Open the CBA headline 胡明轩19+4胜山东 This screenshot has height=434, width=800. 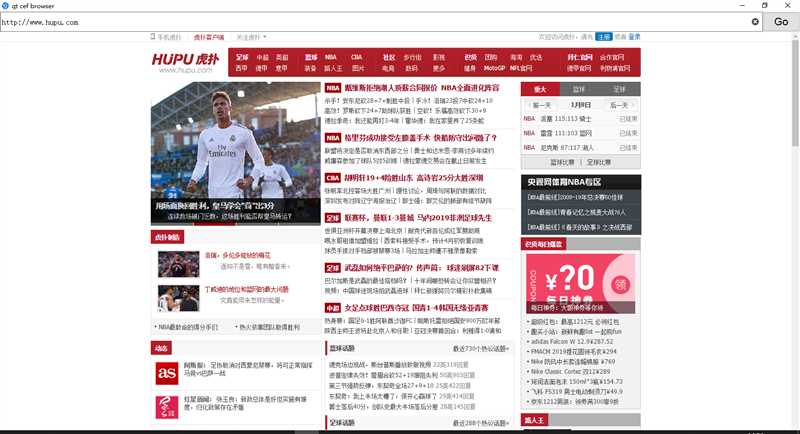(x=414, y=177)
